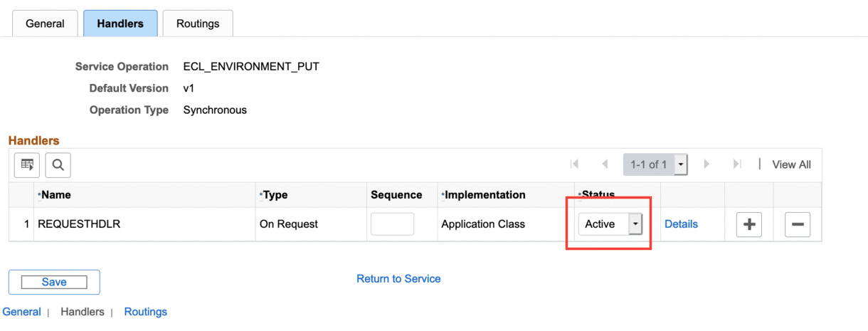The image size is (868, 331).
Task: Go to first page of handler rows
Action: tap(574, 164)
